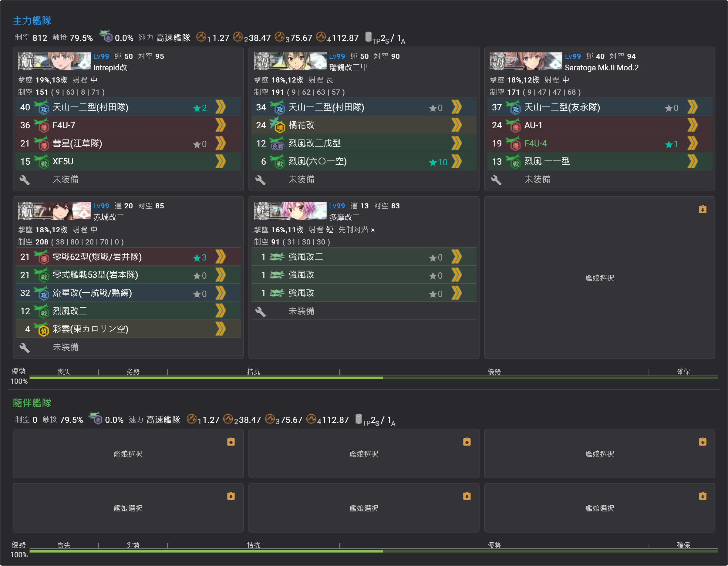Open proficiency selector for 烈風改二戊型

456,143
